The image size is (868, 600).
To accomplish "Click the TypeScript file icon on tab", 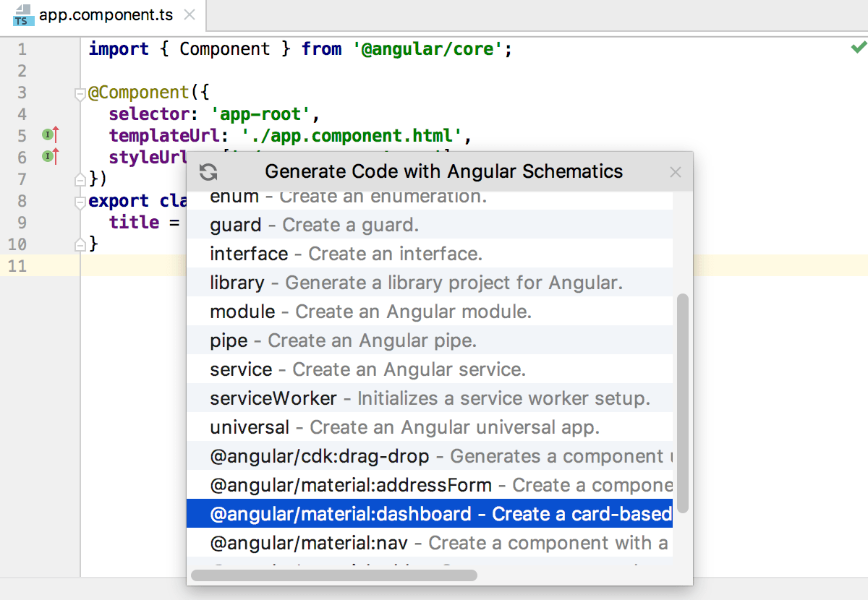I will [22, 15].
